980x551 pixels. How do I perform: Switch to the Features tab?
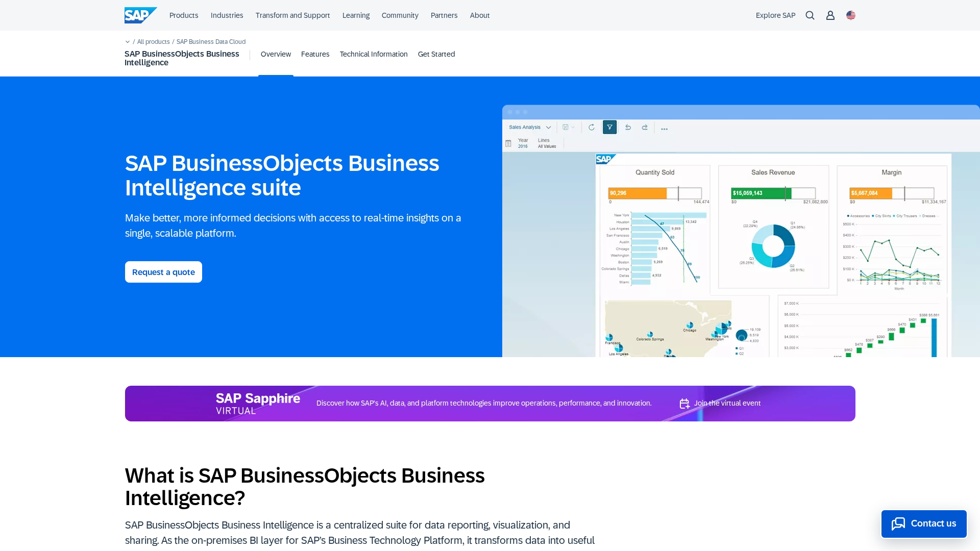point(315,54)
